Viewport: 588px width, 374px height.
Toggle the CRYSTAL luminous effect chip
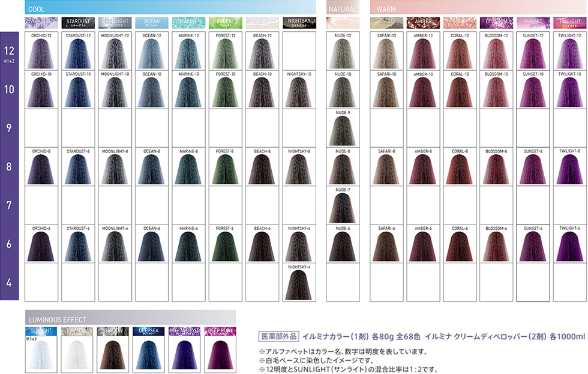[76, 330]
